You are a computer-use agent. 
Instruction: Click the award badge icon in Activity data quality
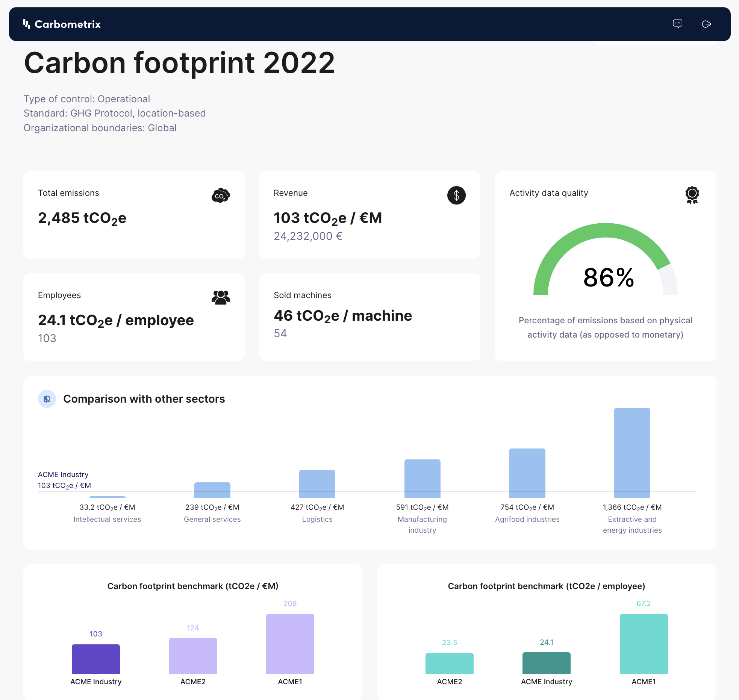coord(692,195)
